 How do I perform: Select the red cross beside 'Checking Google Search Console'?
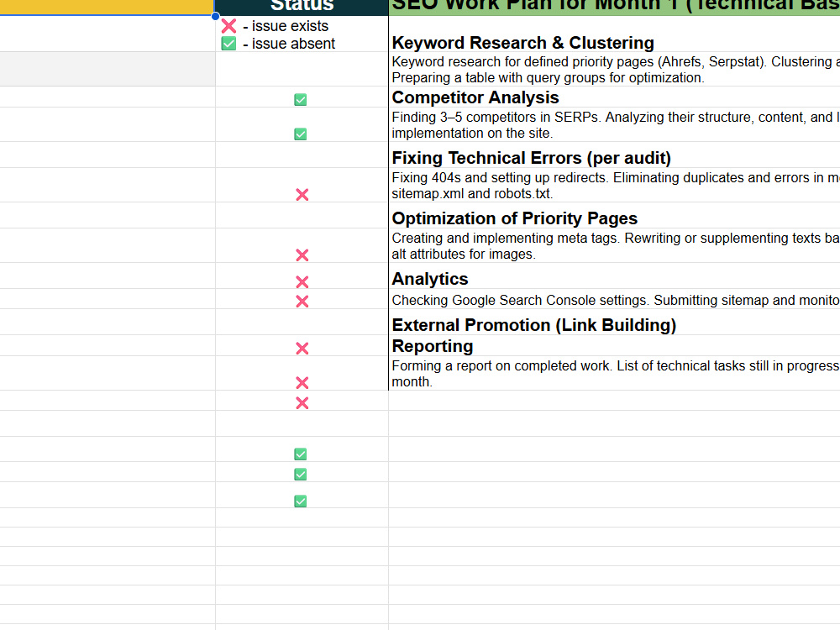tap(302, 302)
